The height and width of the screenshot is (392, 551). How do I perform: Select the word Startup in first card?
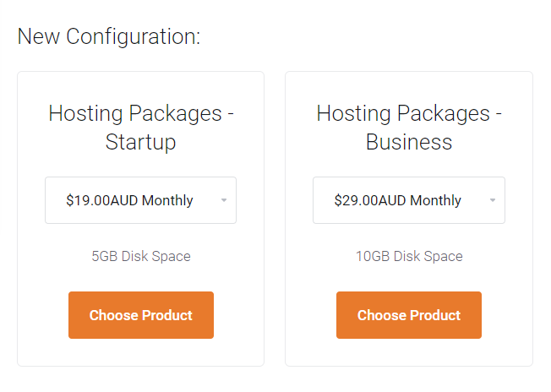click(140, 142)
